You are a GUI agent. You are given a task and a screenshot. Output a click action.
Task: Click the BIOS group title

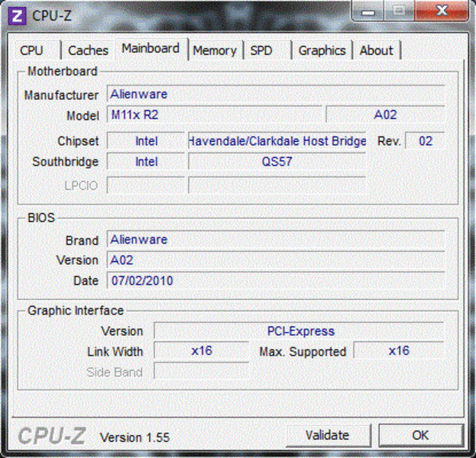(41, 218)
